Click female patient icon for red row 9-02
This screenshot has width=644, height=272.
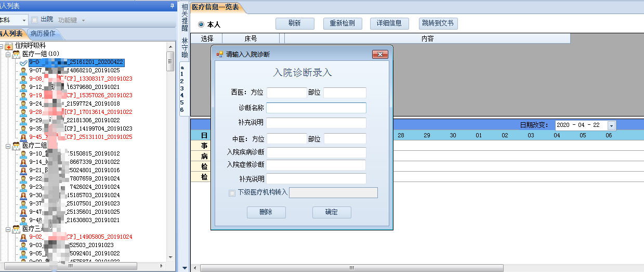pos(23,237)
